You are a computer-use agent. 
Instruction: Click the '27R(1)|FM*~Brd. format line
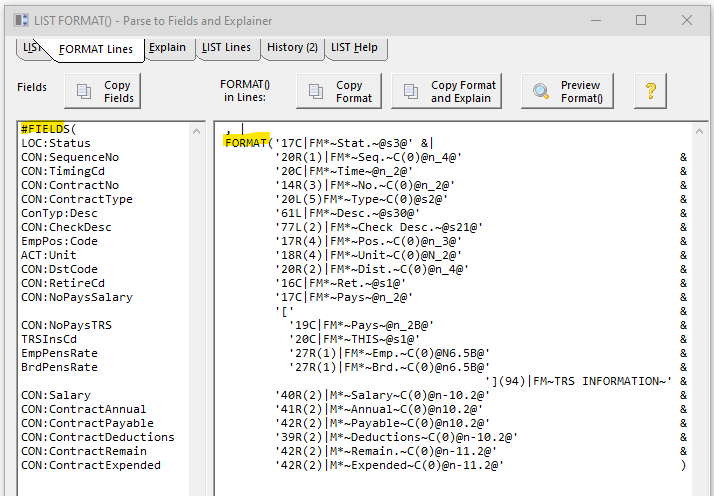pos(389,367)
